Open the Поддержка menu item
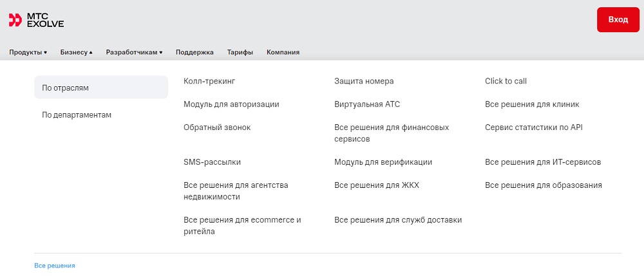This screenshot has width=644, height=276. (194, 53)
